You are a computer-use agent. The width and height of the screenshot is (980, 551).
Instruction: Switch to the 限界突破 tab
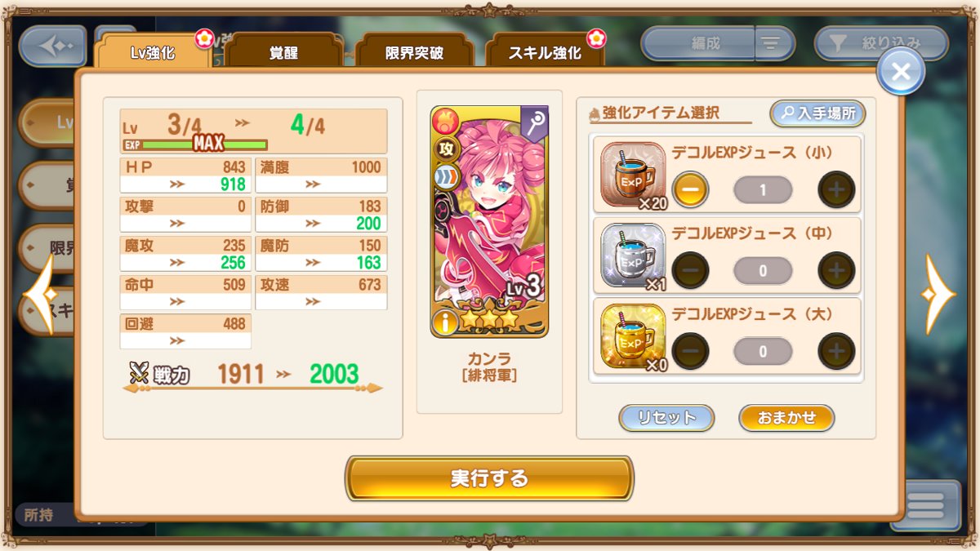pos(414,53)
